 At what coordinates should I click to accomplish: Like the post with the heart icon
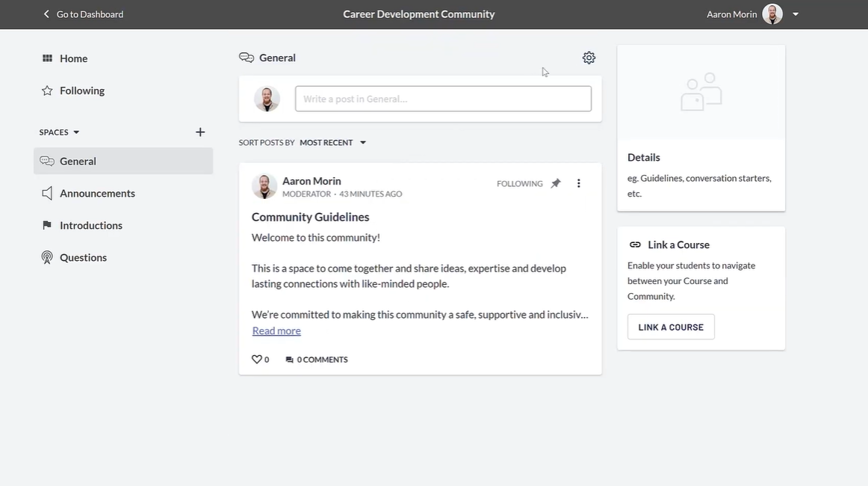[257, 360]
